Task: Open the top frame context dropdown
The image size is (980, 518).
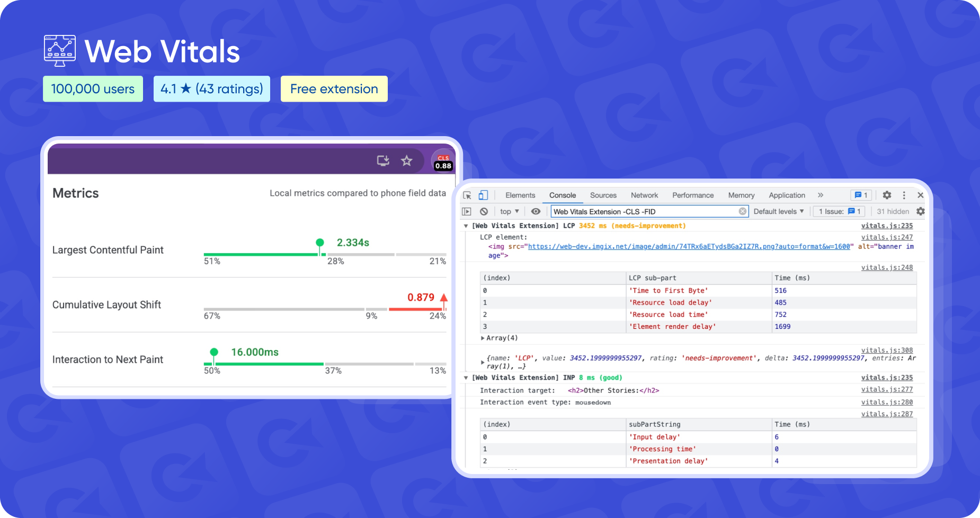Action: pos(508,211)
